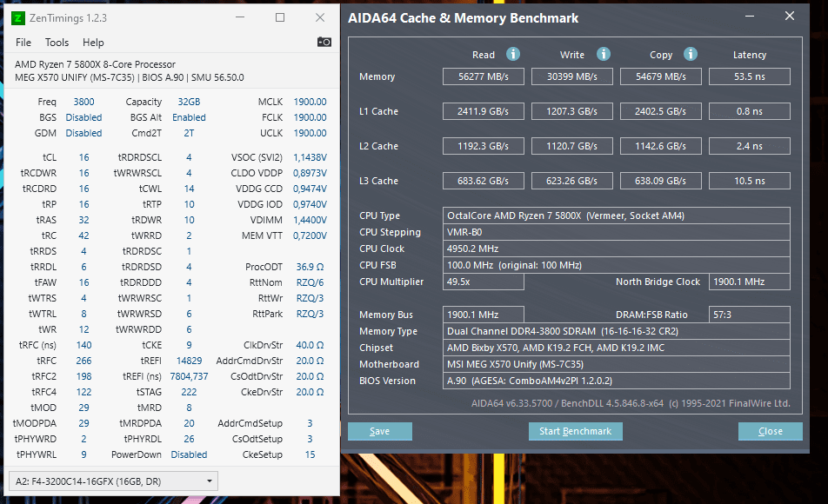Click the DRAM:FSB Ratio field 57:3
This screenshot has height=504, width=828.
coord(750,315)
